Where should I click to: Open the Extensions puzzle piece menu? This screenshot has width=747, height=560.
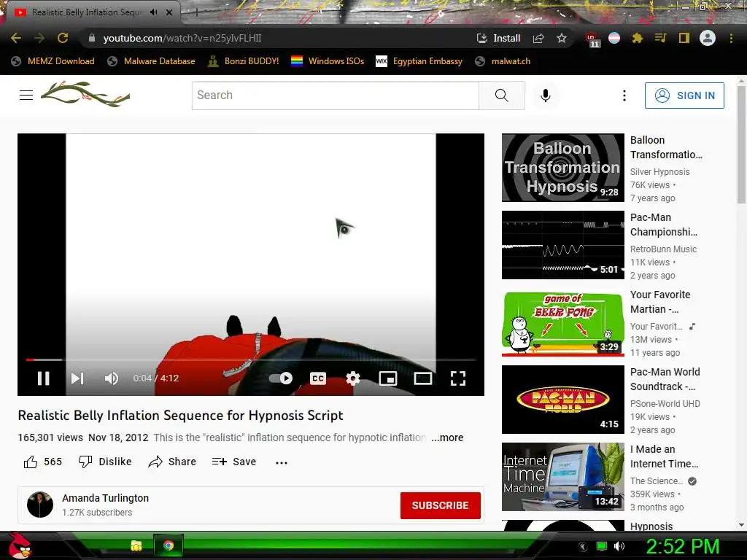[x=637, y=38]
